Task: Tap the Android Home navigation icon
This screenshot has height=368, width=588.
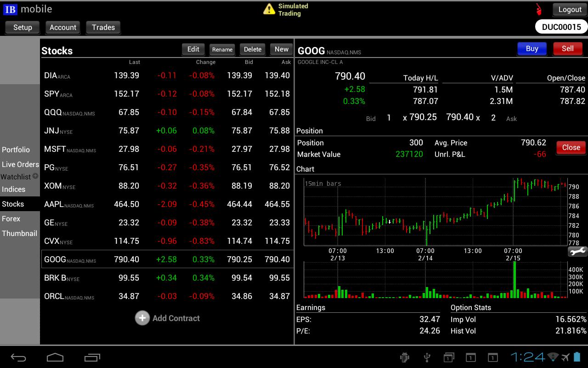Action: pos(55,357)
